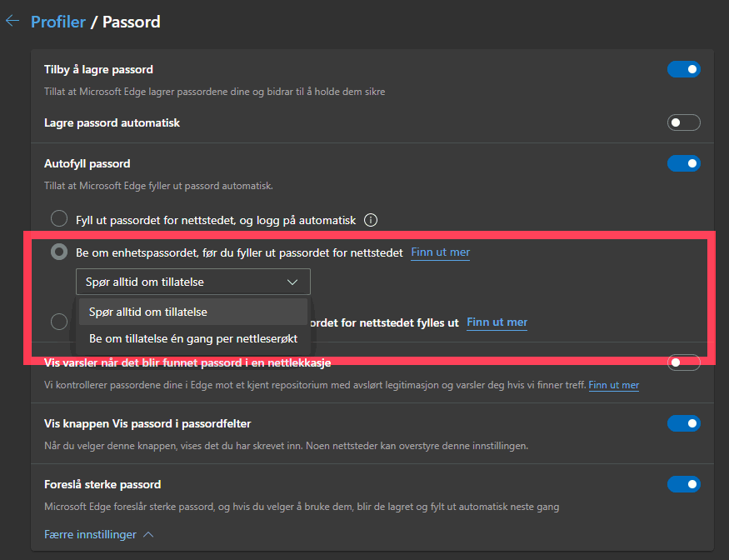Click 'Passord' page heading text
The width and height of the screenshot is (729, 560).
coord(131,22)
